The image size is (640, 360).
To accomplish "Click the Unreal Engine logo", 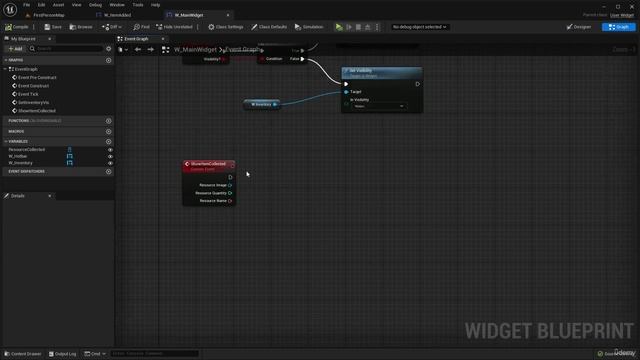I will [x=10, y=9].
